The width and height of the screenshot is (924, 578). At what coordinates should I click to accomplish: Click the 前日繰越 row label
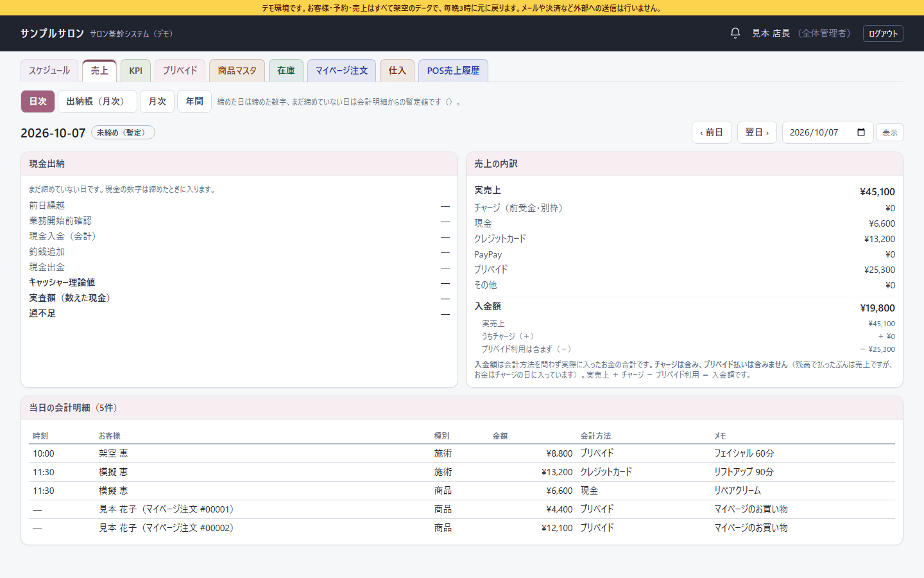47,206
